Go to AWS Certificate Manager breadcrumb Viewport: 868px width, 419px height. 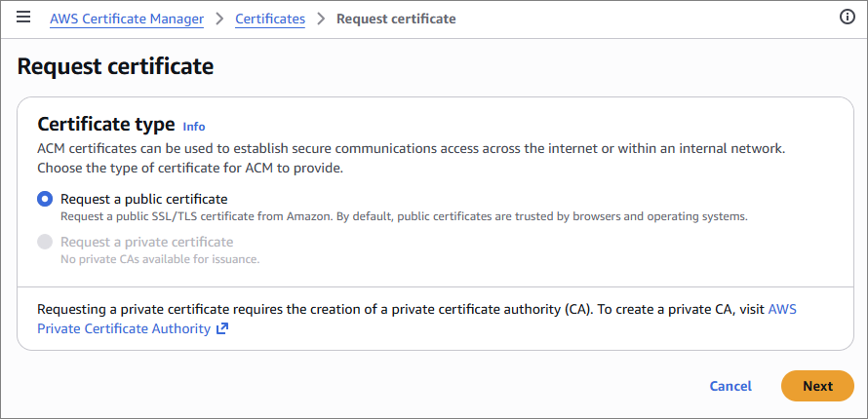coord(127,19)
